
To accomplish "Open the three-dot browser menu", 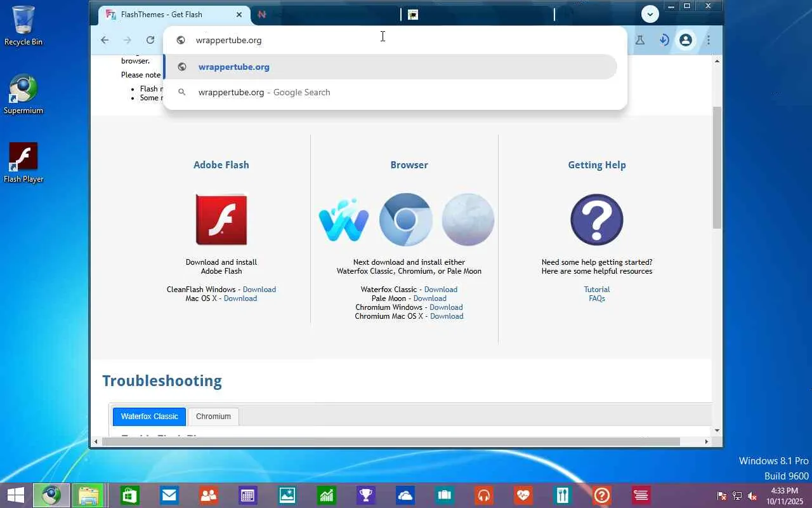I will click(709, 40).
